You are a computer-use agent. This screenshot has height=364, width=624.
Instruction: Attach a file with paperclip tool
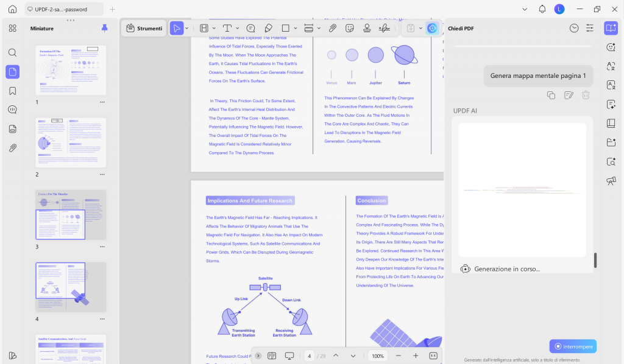[x=333, y=28]
